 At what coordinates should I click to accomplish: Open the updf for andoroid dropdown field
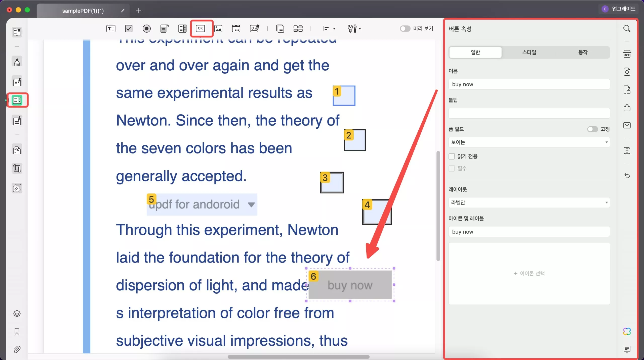point(202,204)
